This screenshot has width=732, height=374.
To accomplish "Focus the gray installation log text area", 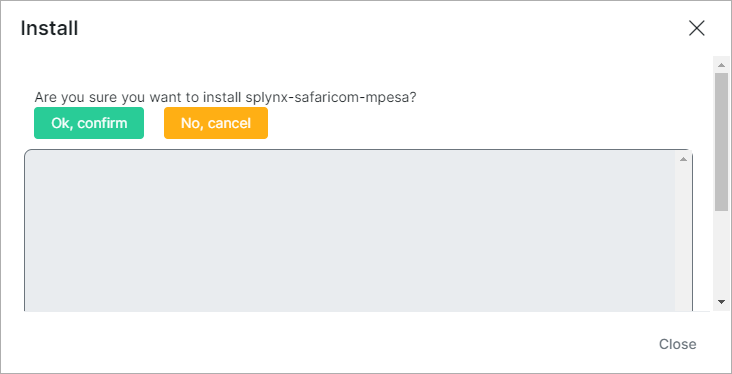I will (x=350, y=231).
